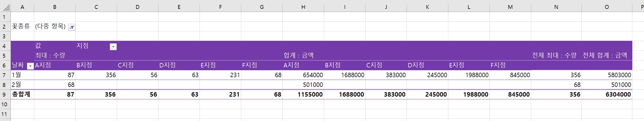Select column K header
Screen dimensions: 644x121
427,7
